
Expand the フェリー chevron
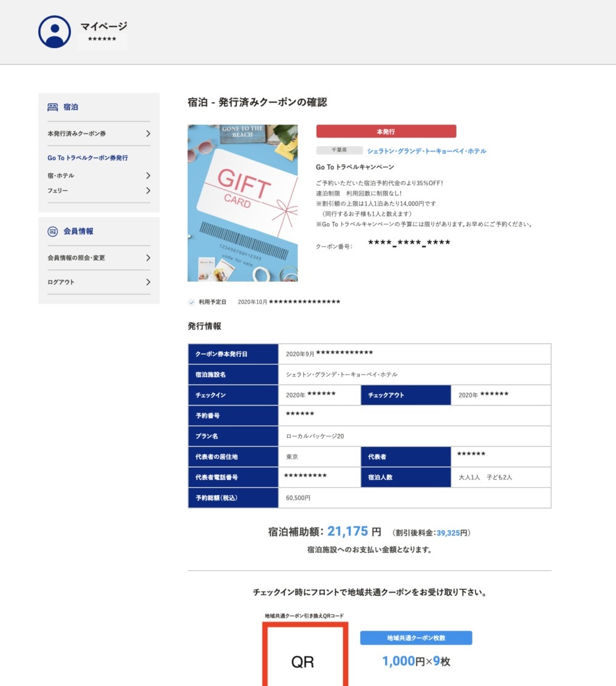pyautogui.click(x=148, y=190)
